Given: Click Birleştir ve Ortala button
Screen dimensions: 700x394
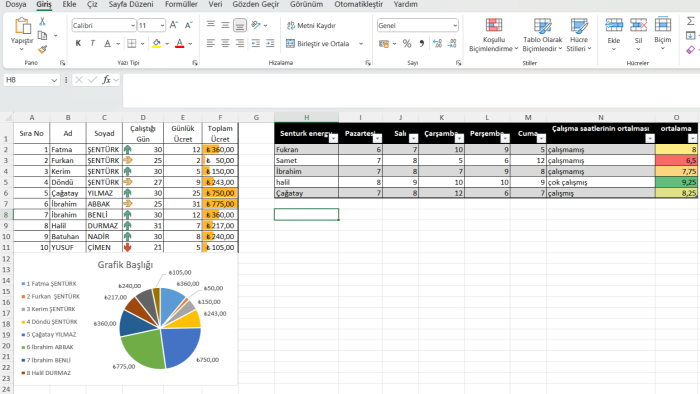Looking at the screenshot, I should coord(318,44).
